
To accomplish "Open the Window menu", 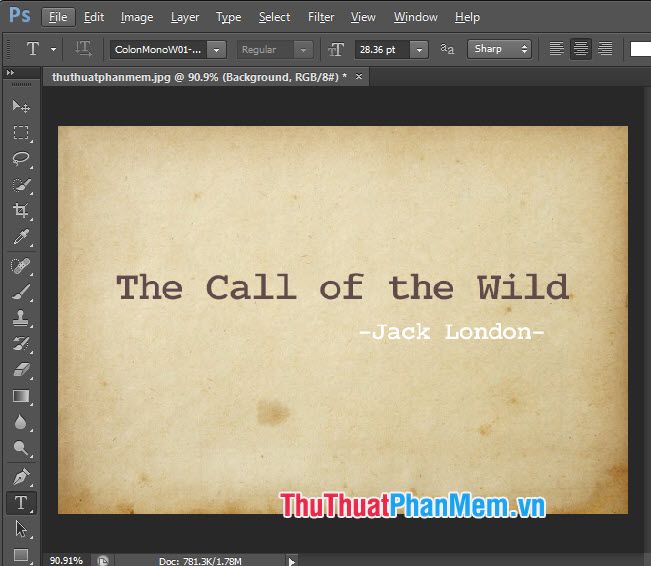I will (416, 17).
